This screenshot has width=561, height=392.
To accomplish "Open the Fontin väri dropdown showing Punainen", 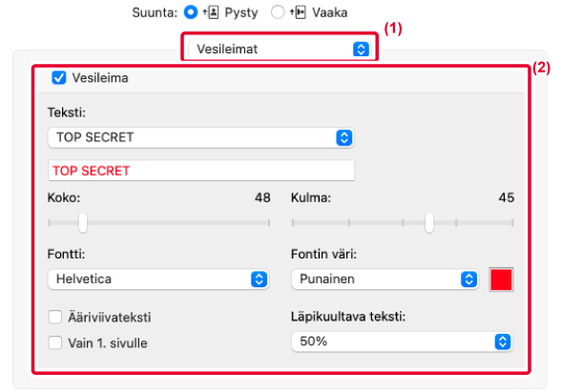I will [x=385, y=279].
